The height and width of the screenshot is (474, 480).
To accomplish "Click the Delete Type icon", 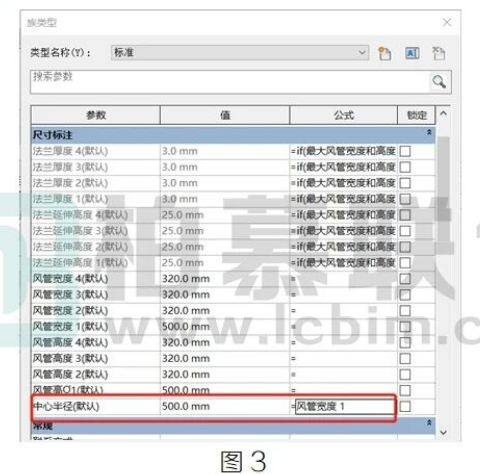I will 439,53.
